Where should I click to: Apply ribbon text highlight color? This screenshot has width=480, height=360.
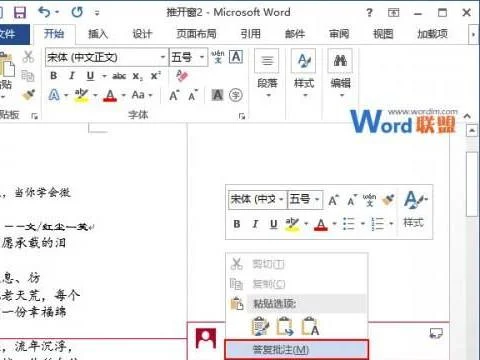click(81, 95)
